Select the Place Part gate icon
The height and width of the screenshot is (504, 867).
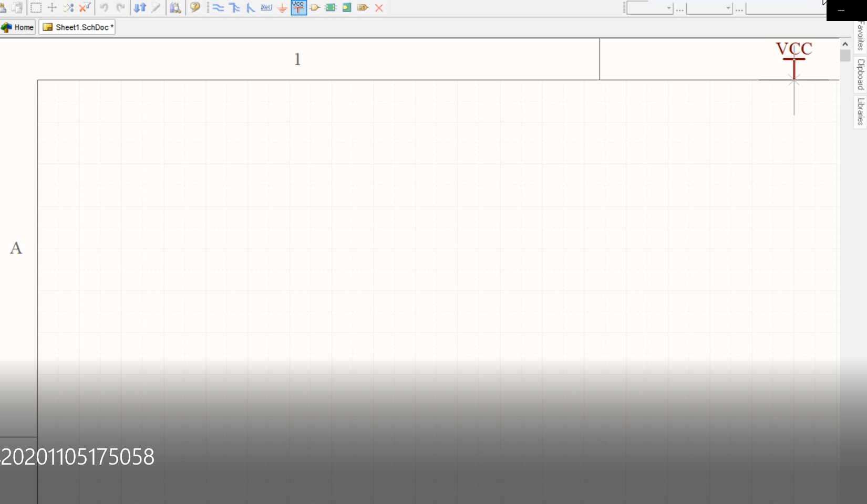pos(315,8)
